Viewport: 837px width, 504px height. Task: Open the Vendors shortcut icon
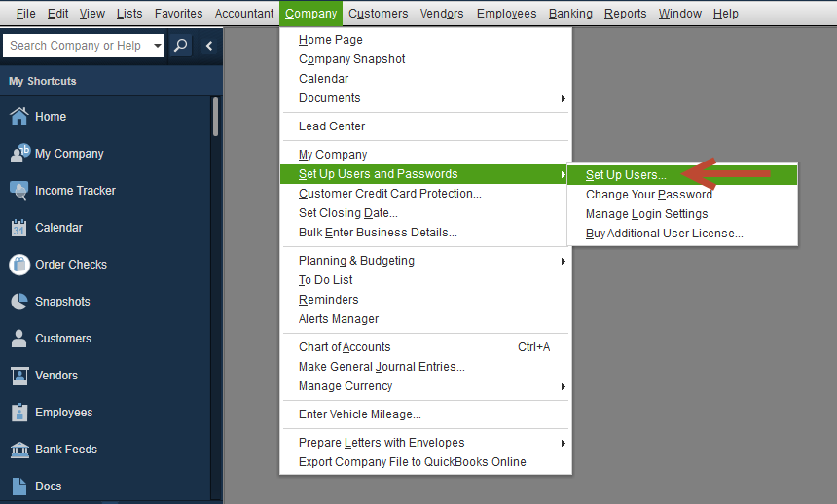coord(19,376)
